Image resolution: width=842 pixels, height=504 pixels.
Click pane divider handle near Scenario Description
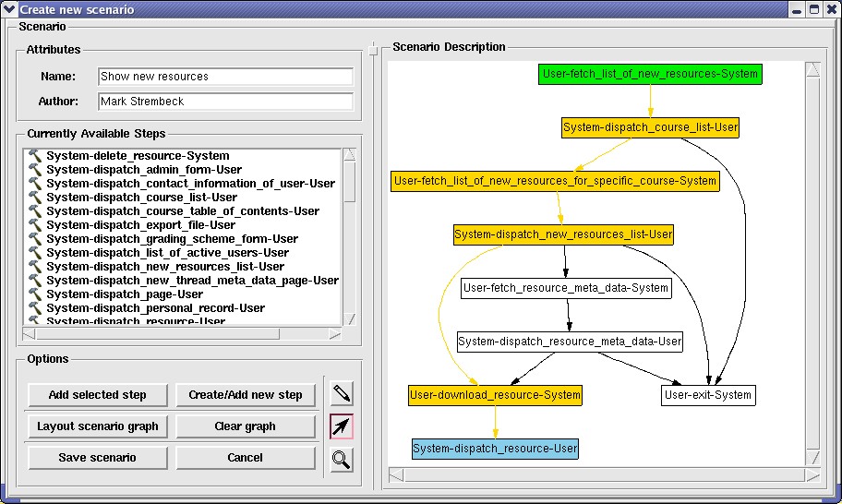pos(373,51)
